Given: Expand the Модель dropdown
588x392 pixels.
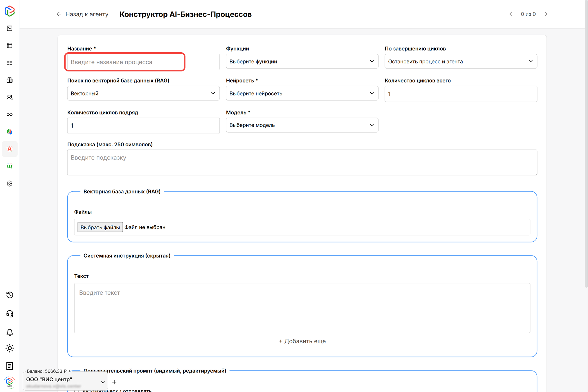Looking at the screenshot, I should click(x=302, y=125).
